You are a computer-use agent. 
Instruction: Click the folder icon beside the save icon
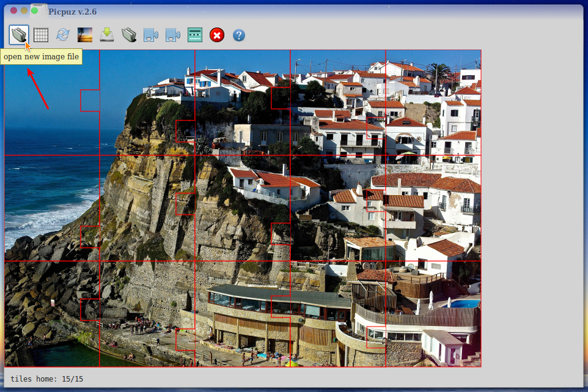click(x=129, y=35)
